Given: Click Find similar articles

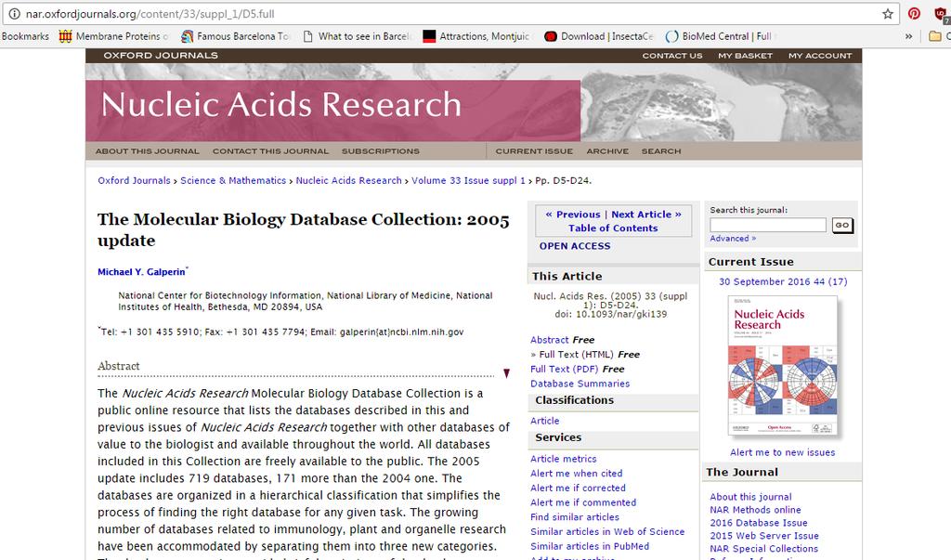Looking at the screenshot, I should click(x=575, y=517).
